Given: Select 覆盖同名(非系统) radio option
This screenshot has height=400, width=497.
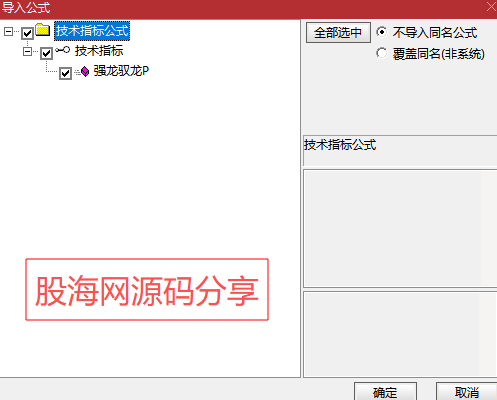Looking at the screenshot, I should pos(382,53).
